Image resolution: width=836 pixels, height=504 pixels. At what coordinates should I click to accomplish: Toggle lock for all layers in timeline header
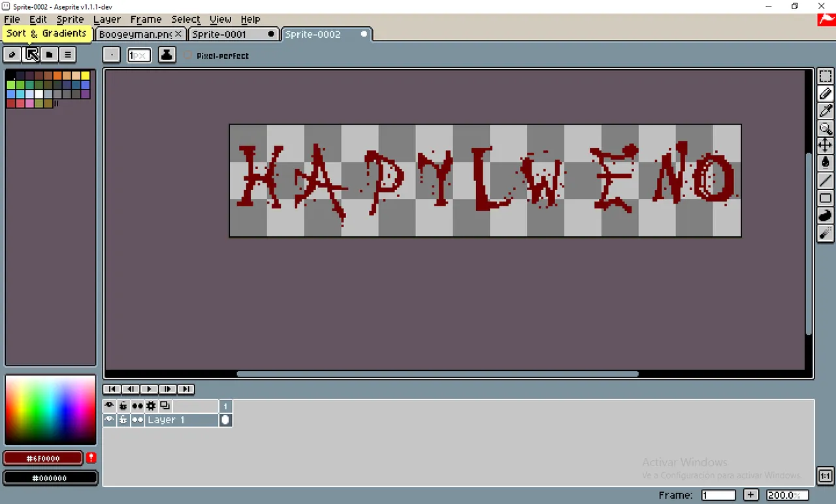[x=123, y=406]
